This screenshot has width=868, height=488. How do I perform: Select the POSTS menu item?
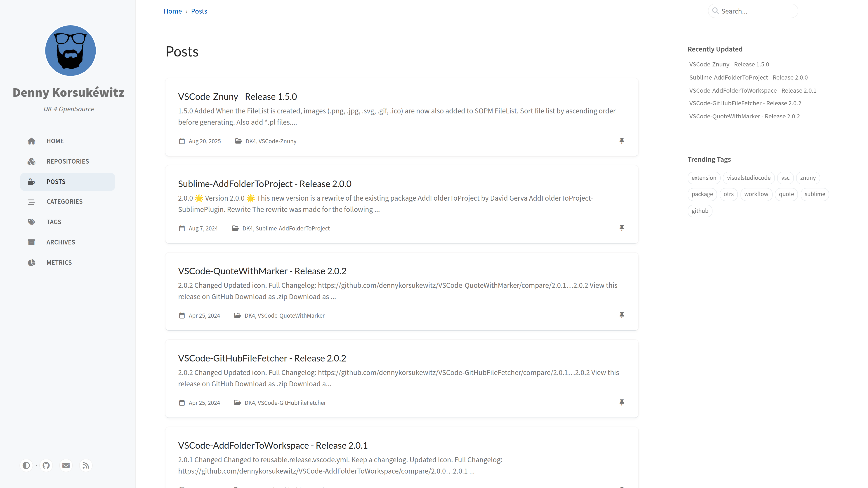67,182
